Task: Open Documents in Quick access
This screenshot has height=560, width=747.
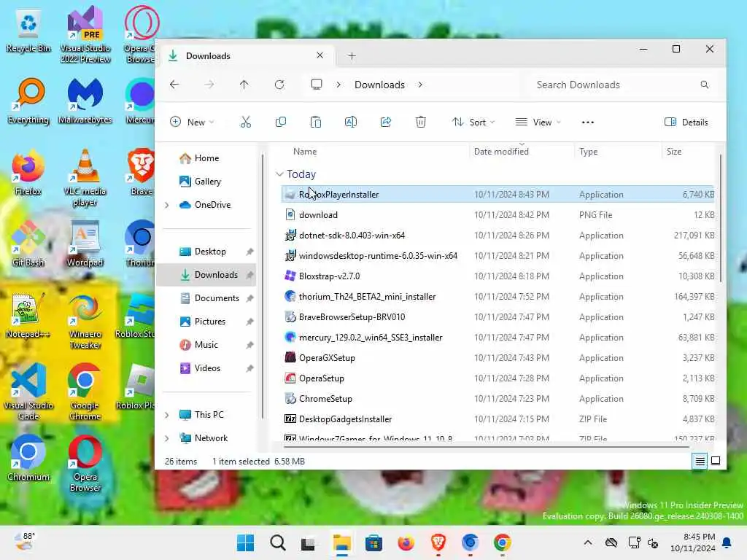Action: (217, 298)
